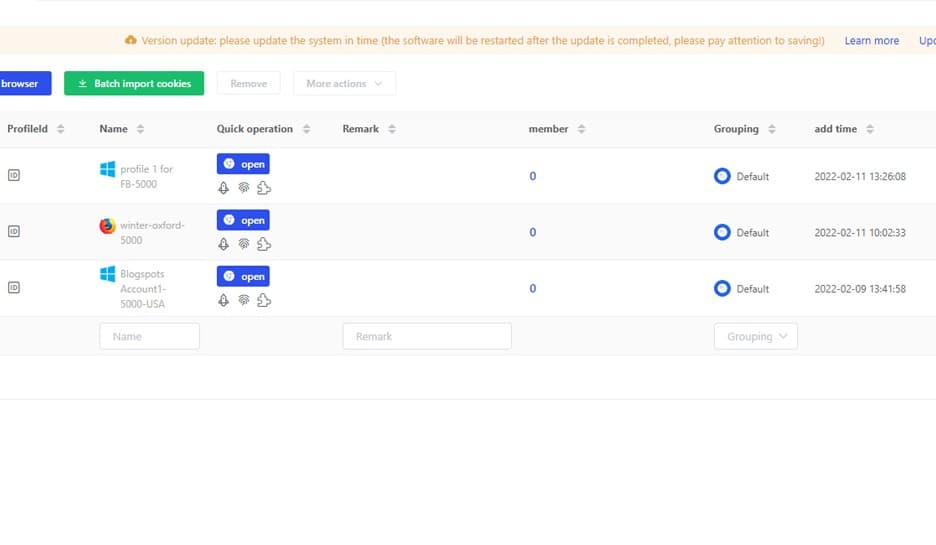Image resolution: width=936 pixels, height=545 pixels.
Task: Click the puzzle extension icon for Blogspots Account1
Action: click(264, 300)
